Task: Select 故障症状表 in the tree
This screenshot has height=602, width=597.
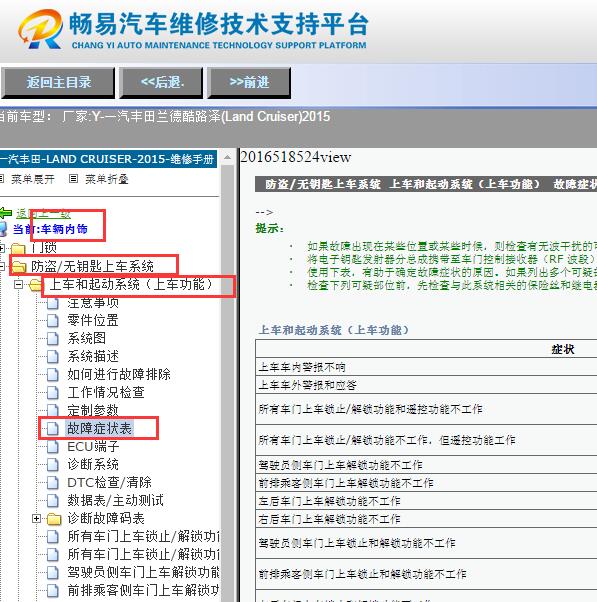Action: pyautogui.click(x=99, y=428)
